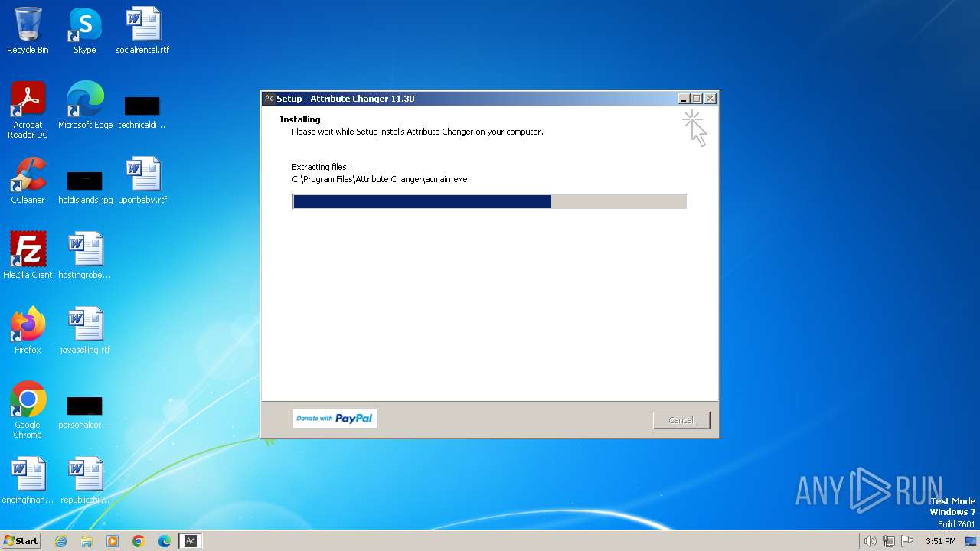Screen dimensions: 980x551
Task: Select holdislands.jpg image file
Action: (x=85, y=187)
